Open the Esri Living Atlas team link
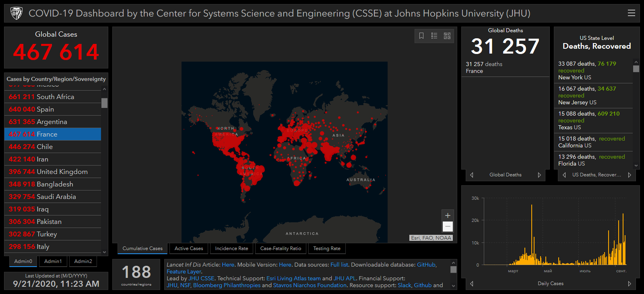Image resolution: width=644 pixels, height=294 pixels. [293, 278]
